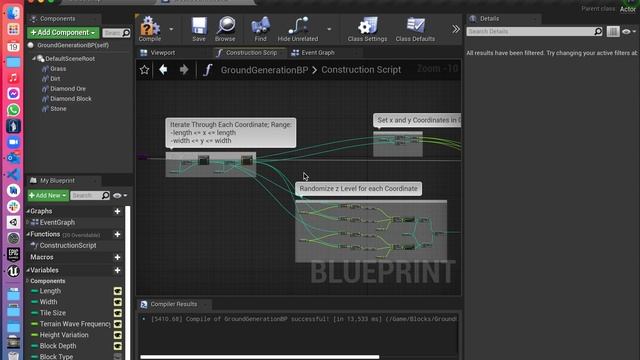640x360 pixels.
Task: Open the Hide Unrelated options dropdown arrow
Action: (329, 29)
